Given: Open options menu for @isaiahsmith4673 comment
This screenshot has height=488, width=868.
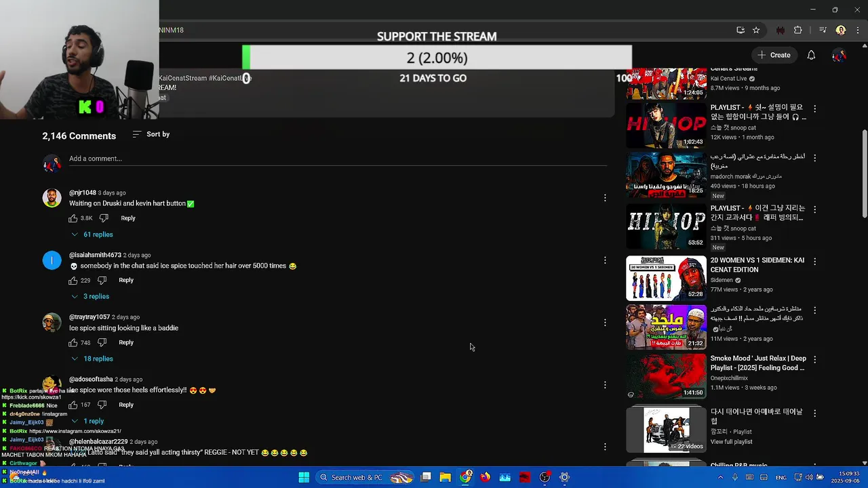Looking at the screenshot, I should pyautogui.click(x=605, y=260).
